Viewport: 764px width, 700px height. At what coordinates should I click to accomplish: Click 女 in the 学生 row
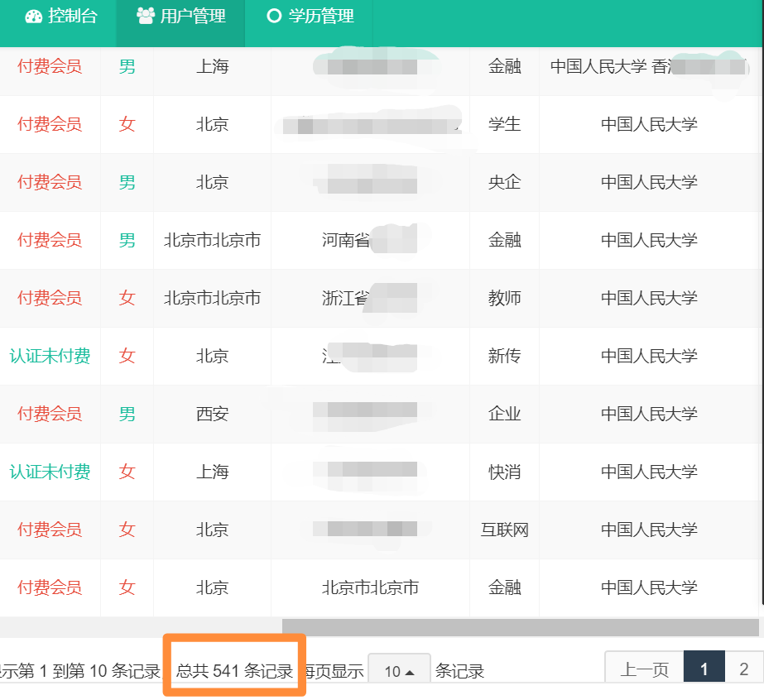(127, 124)
